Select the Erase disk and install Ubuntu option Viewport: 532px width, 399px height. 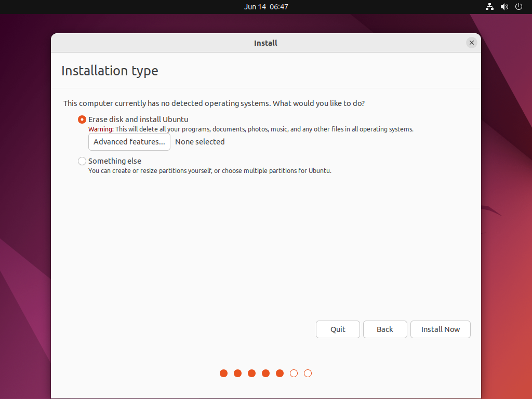[82, 119]
